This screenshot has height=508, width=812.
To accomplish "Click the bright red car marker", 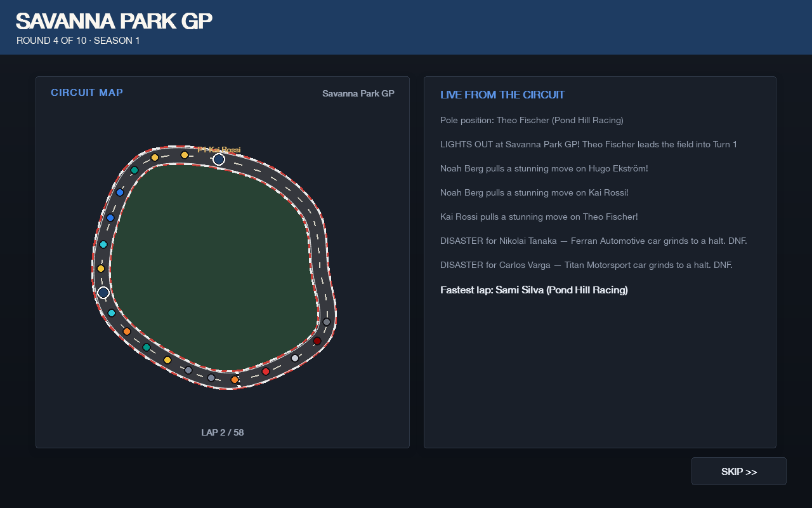I will [266, 371].
